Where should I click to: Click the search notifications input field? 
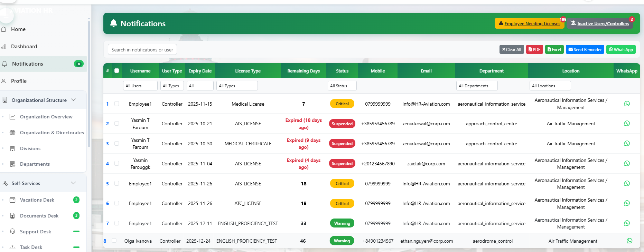pyautogui.click(x=142, y=50)
